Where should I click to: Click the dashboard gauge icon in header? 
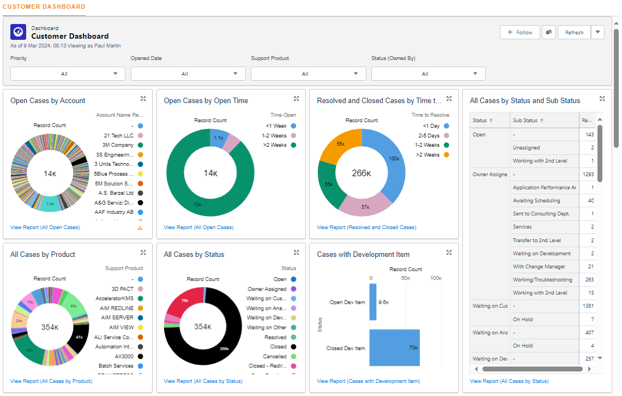tap(18, 32)
